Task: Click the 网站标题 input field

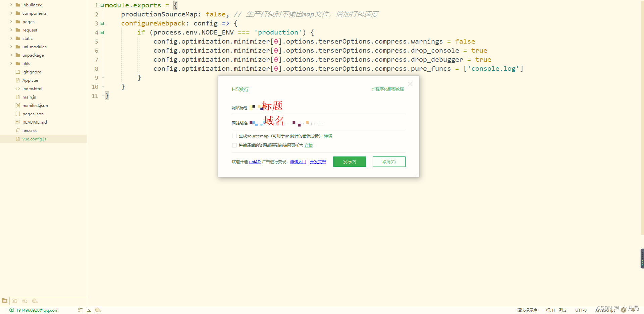Action: tap(327, 107)
